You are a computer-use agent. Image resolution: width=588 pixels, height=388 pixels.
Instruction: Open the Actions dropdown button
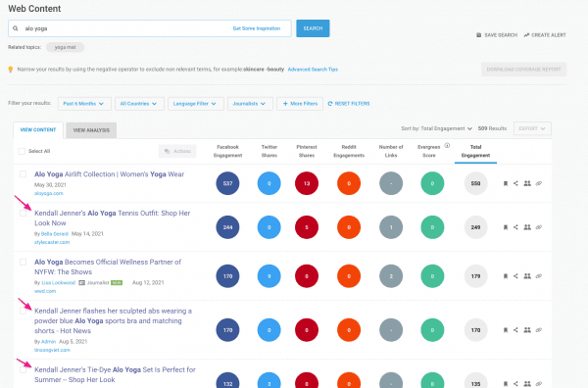(x=177, y=151)
